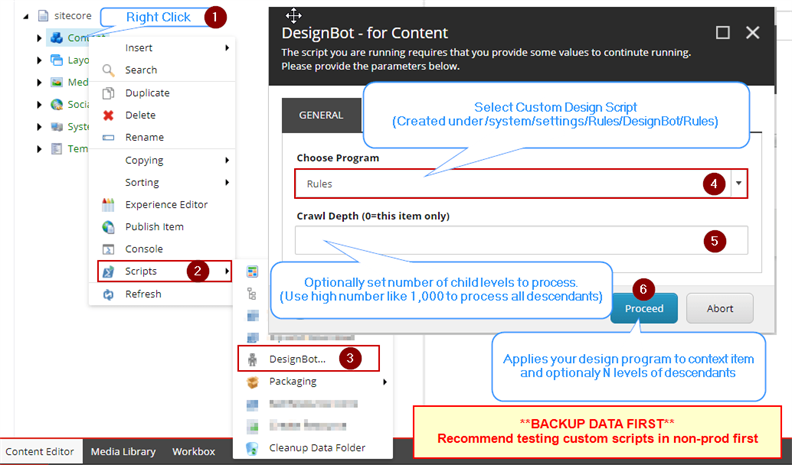This screenshot has height=465, width=792.
Task: Click the DesignBot robot icon
Action: 252,359
